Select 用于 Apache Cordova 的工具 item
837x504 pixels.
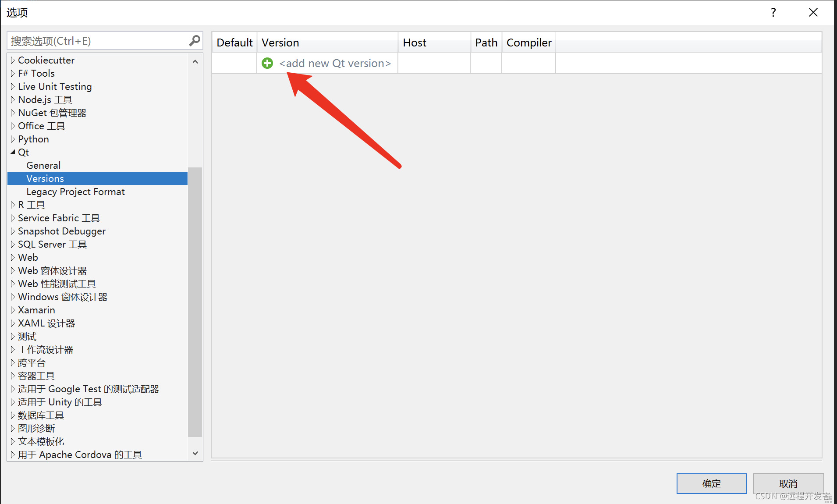pos(80,454)
